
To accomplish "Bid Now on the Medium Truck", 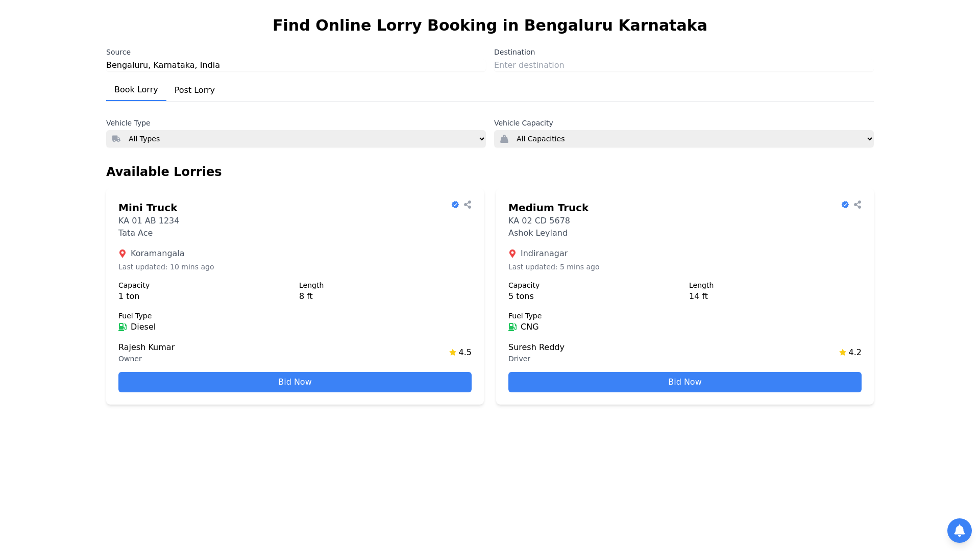I will point(685,382).
